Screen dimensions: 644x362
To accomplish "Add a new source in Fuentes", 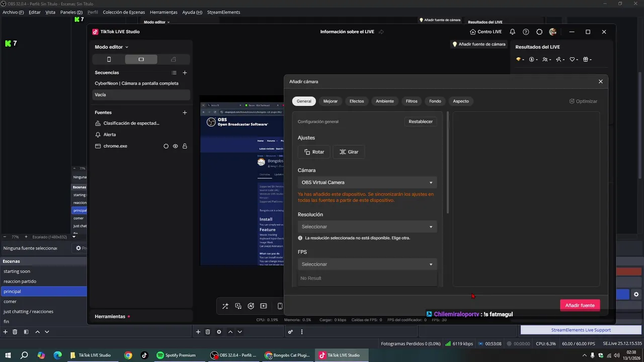I will (x=185, y=113).
